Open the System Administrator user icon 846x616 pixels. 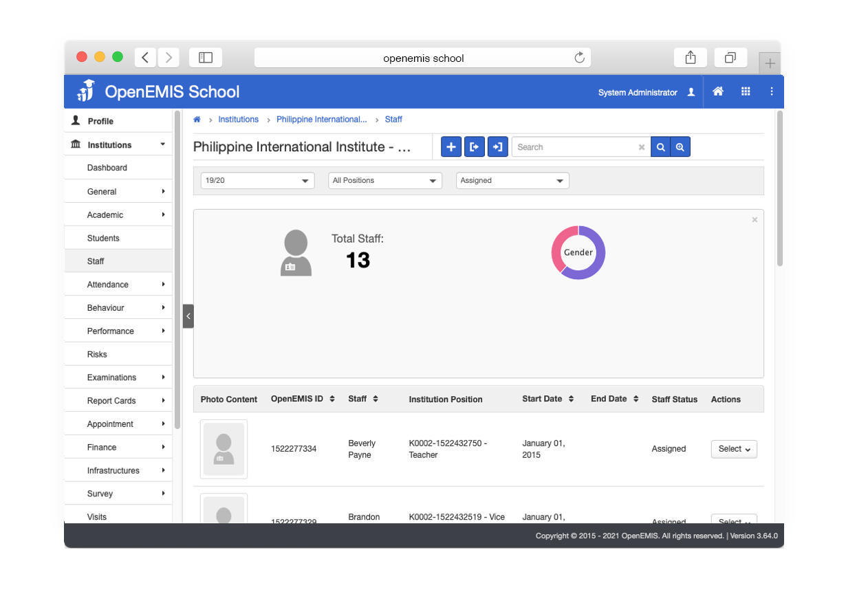[691, 92]
